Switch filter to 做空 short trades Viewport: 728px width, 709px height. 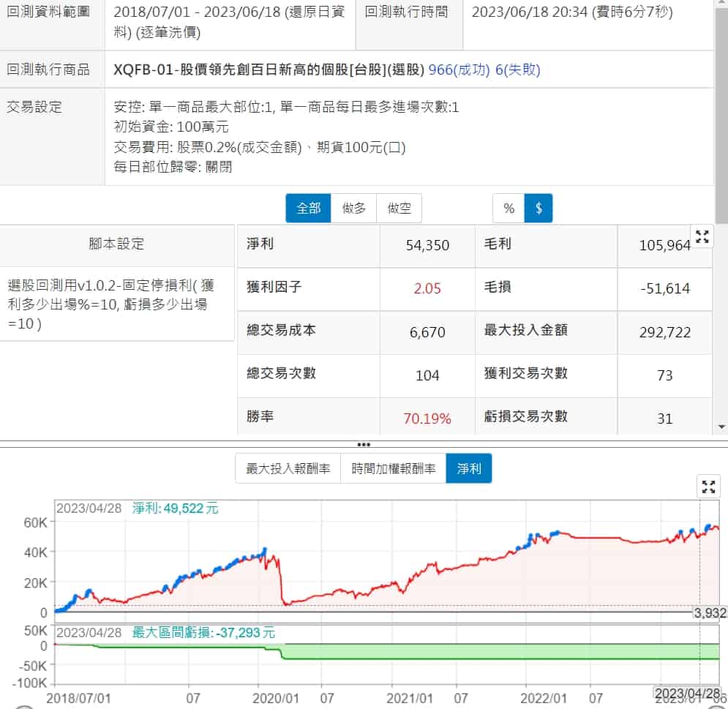(399, 209)
